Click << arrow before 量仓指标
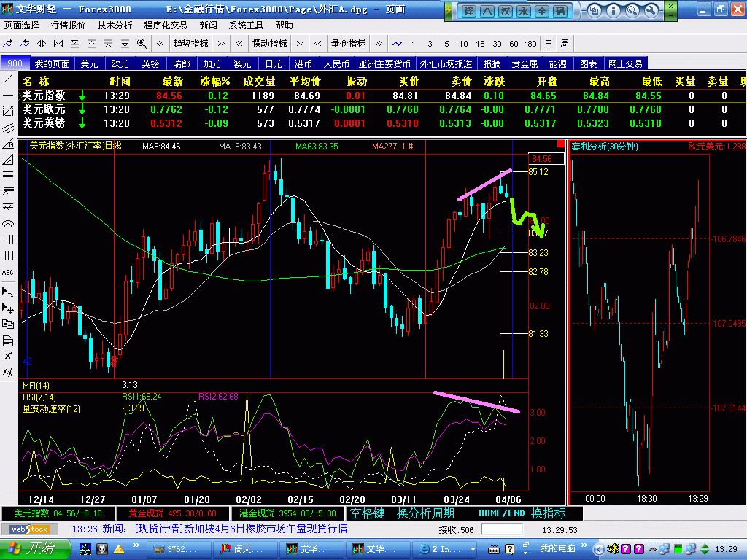Screen dimensions: 747x560 click(x=318, y=44)
